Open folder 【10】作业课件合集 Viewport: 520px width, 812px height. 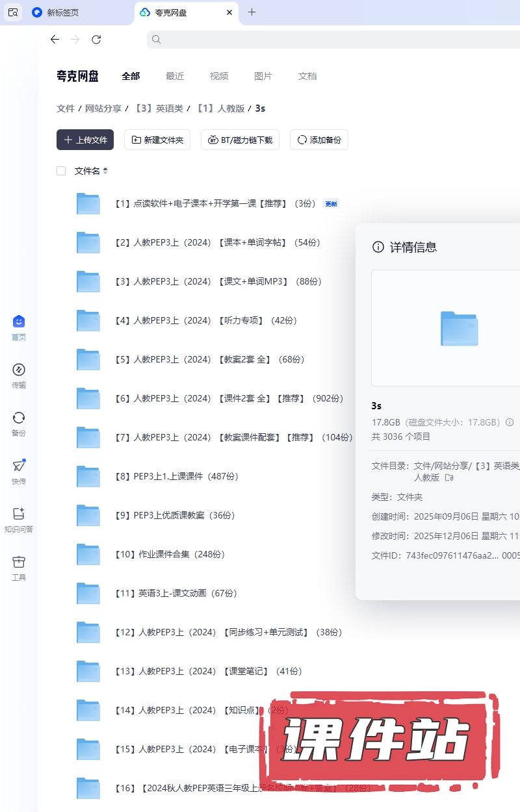coord(169,554)
